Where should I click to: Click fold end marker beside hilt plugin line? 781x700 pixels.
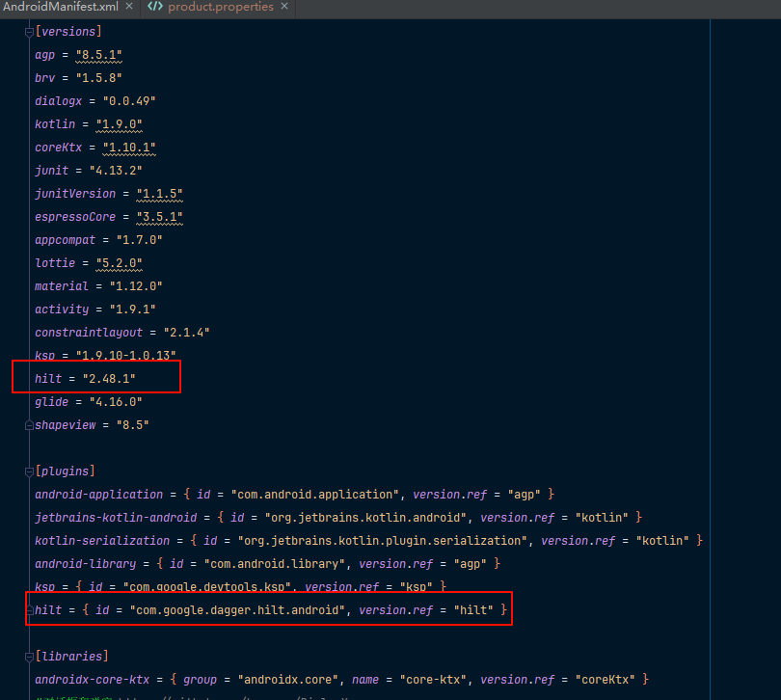[x=30, y=610]
